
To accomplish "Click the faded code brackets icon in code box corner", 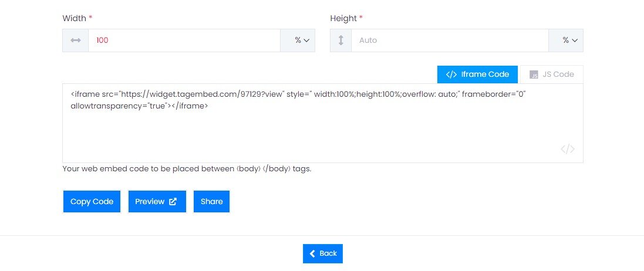I will click(568, 149).
